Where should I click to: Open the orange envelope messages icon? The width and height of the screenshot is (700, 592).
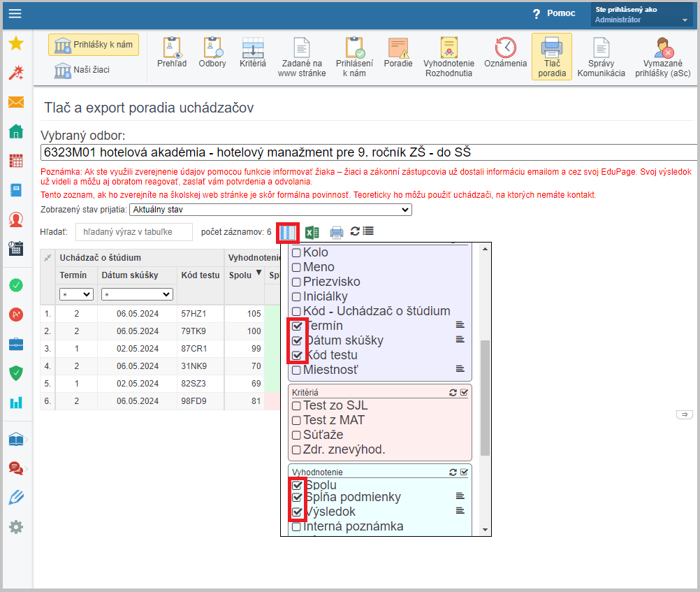pos(16,102)
